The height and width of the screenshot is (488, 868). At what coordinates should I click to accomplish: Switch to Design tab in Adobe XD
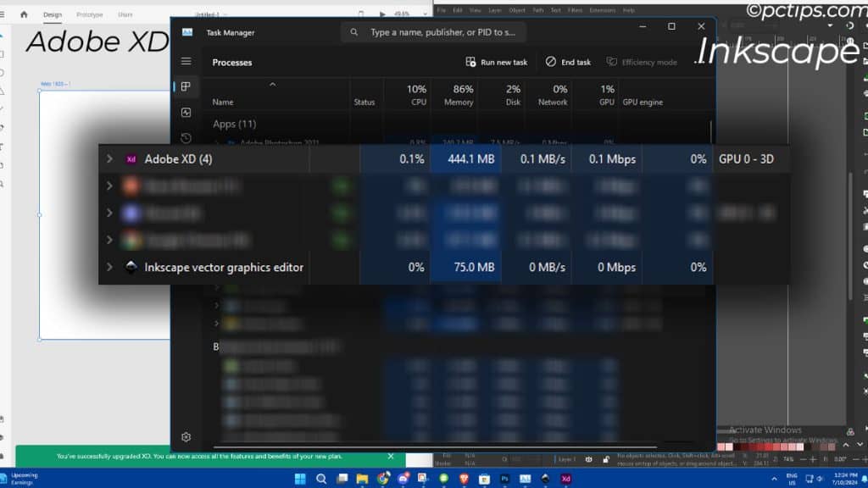click(53, 14)
